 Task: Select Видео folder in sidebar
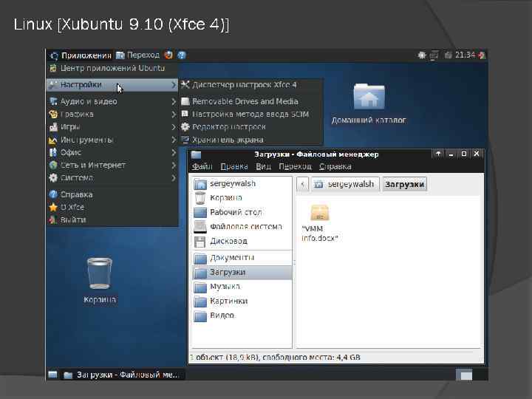[242, 316]
